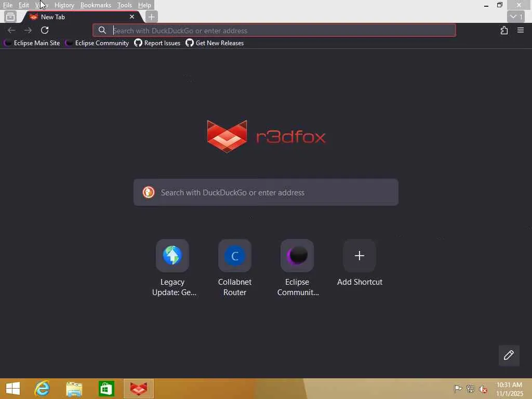Go forward one page
Screen dimensions: 532x399
28,30
